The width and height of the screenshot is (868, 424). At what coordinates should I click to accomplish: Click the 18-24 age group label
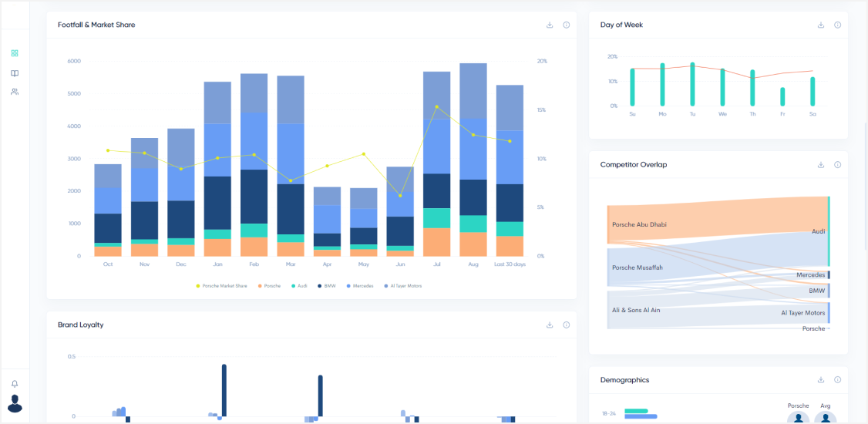point(608,413)
